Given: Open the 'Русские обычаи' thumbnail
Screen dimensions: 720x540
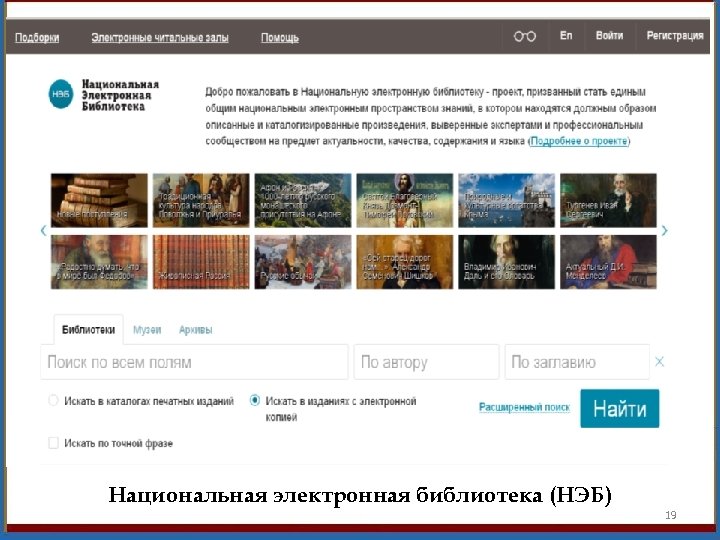Looking at the screenshot, I should (x=303, y=262).
